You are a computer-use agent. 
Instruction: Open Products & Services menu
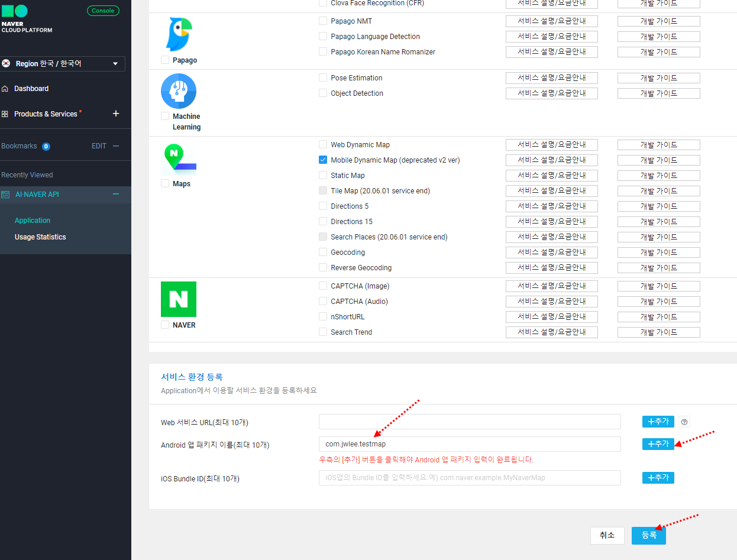(x=46, y=114)
